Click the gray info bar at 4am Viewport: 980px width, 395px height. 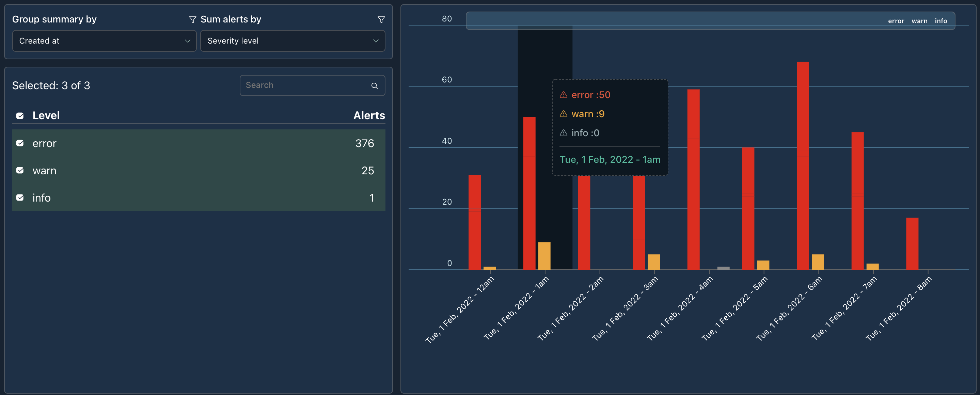pos(723,268)
